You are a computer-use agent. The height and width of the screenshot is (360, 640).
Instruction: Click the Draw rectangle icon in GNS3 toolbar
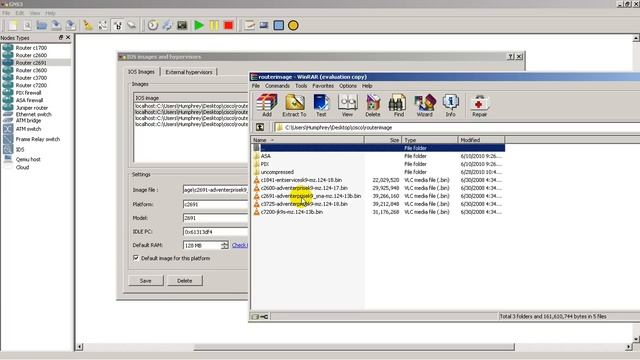tap(279, 25)
